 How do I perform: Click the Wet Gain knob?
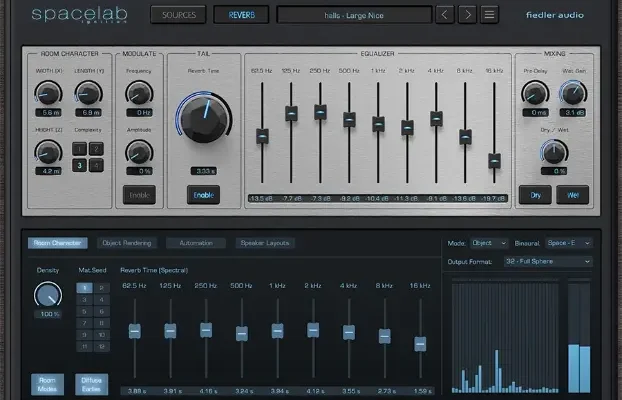coord(573,93)
